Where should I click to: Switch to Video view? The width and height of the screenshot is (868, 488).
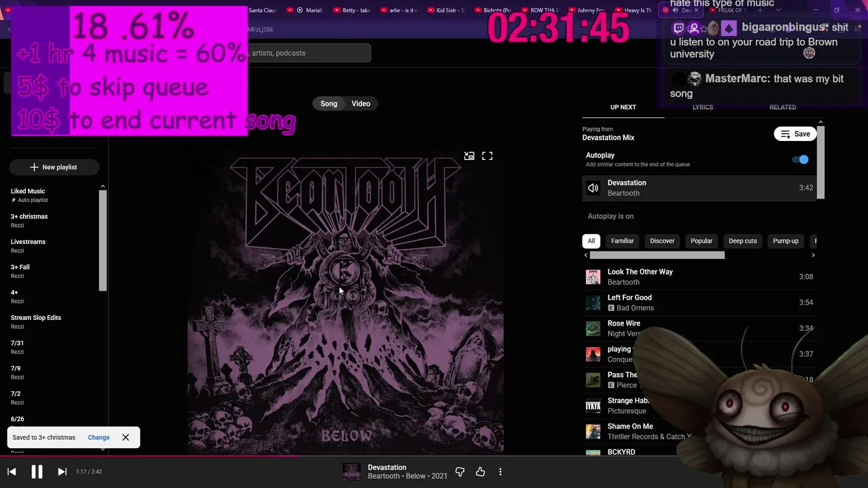click(361, 104)
